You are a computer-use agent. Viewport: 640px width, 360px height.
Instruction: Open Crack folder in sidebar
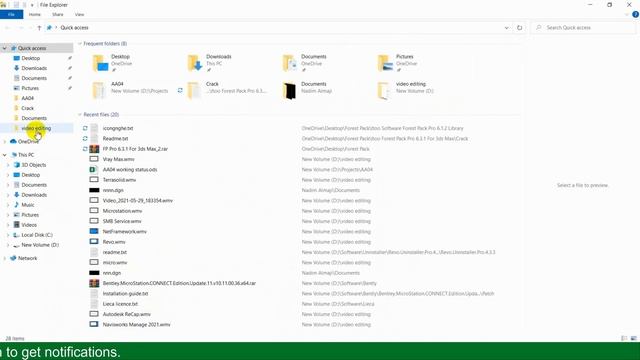(27, 108)
